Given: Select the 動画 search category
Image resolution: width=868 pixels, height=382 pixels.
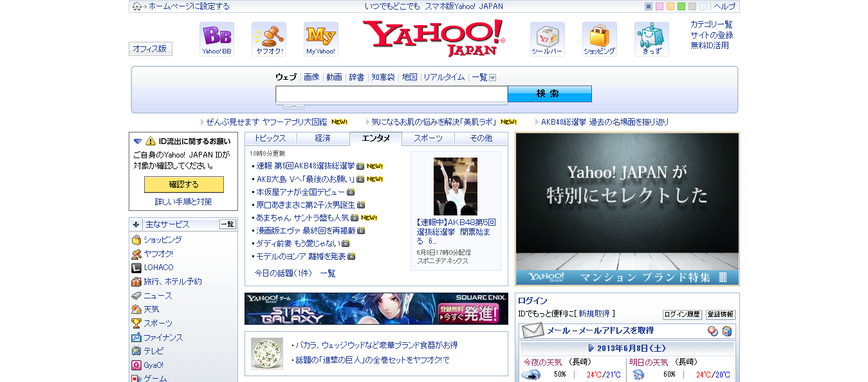Looking at the screenshot, I should click(x=334, y=77).
